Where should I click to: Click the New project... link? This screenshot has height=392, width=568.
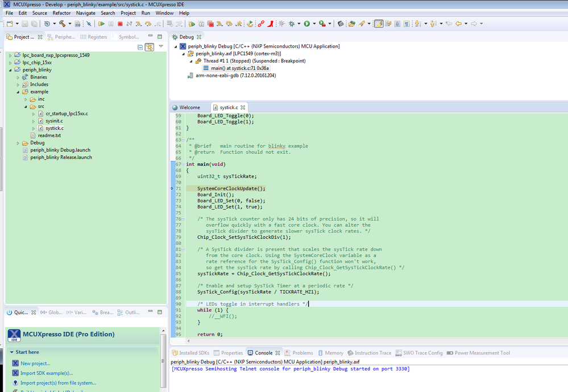(x=35, y=363)
